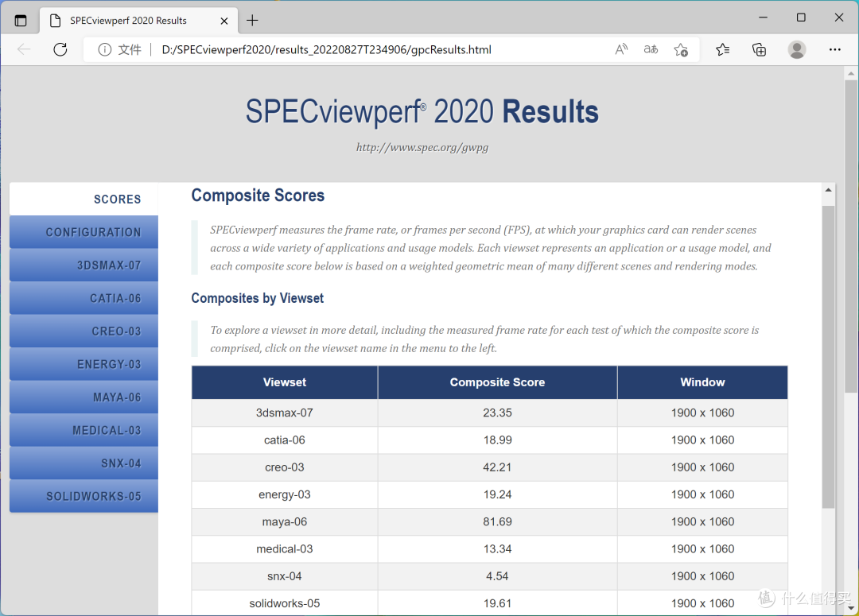The height and width of the screenshot is (616, 859).
Task: Maximize the browser window
Action: point(801,17)
